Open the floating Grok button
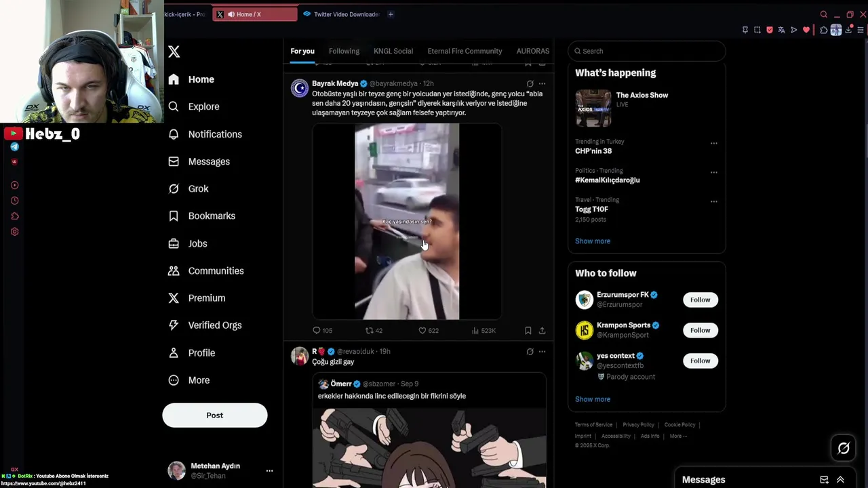Viewport: 868px width, 488px height. click(844, 448)
